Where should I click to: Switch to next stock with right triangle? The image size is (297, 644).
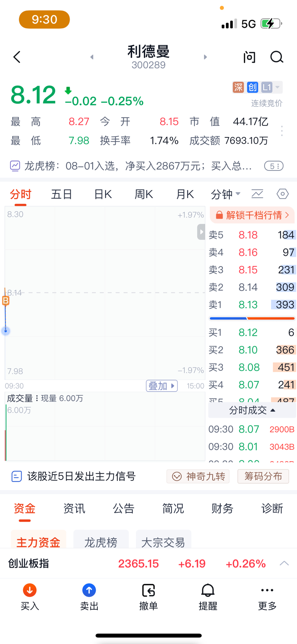tap(205, 57)
